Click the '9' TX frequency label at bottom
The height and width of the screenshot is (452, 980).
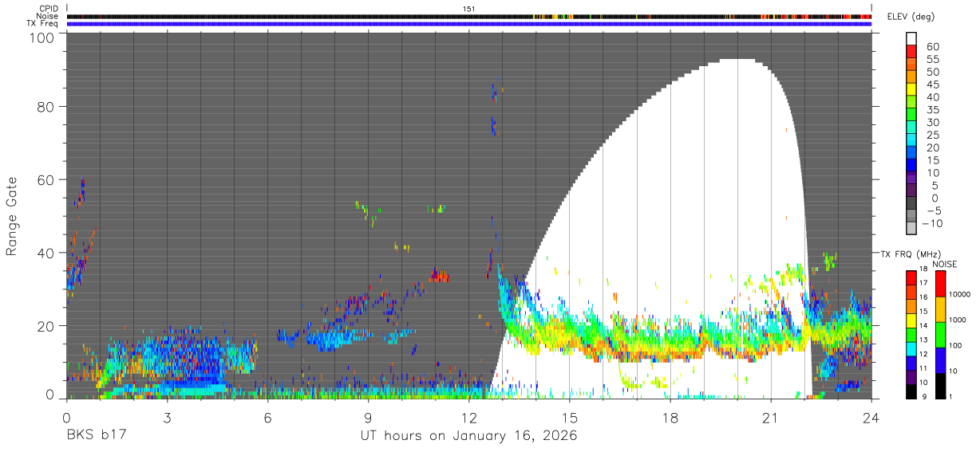point(926,396)
